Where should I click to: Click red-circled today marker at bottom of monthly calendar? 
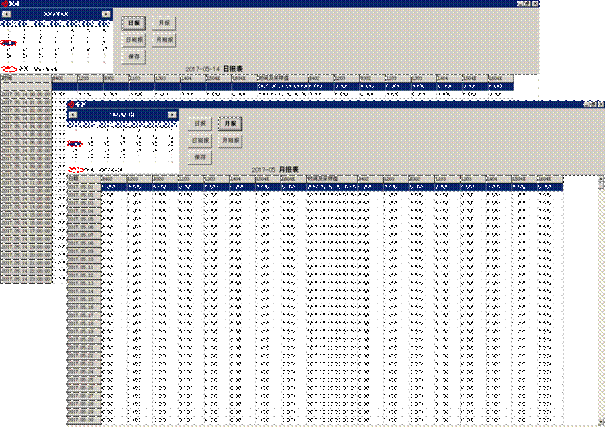coord(74,168)
